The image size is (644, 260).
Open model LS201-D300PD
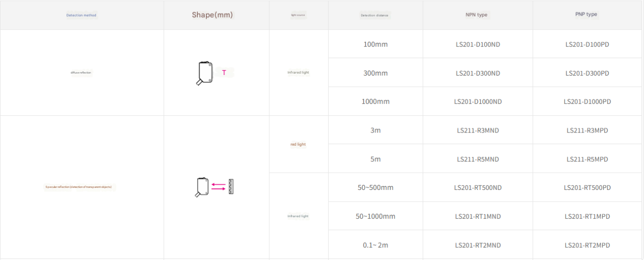click(587, 73)
